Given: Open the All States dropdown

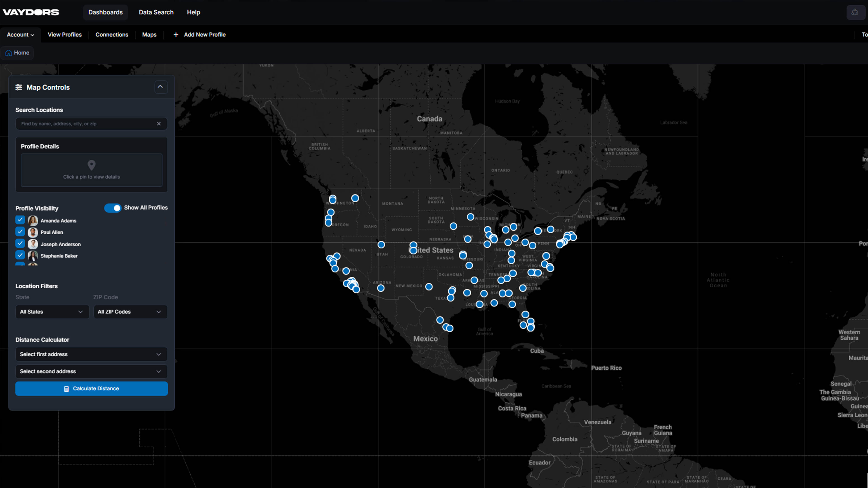Looking at the screenshot, I should point(52,312).
